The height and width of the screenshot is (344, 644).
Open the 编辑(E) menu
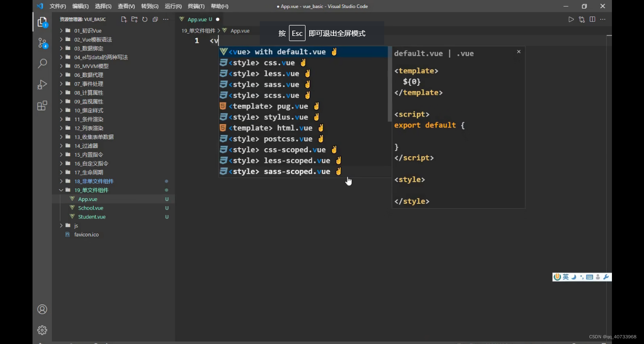81,6
